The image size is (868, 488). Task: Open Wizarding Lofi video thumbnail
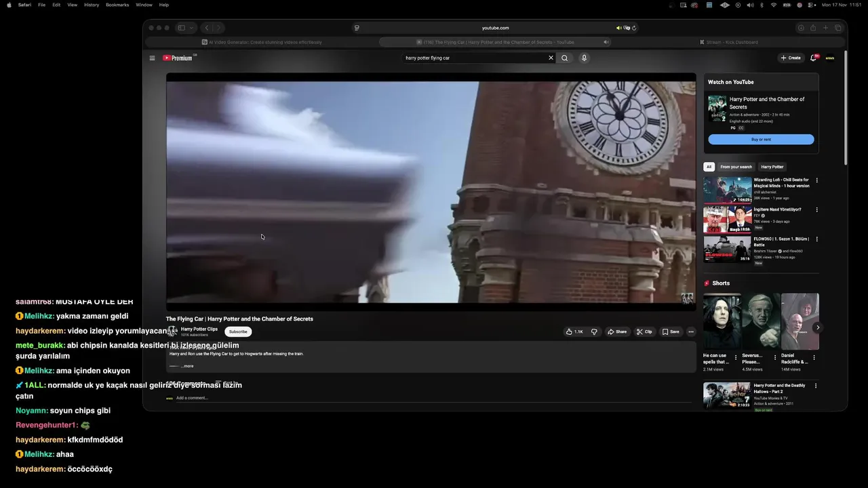[727, 190]
